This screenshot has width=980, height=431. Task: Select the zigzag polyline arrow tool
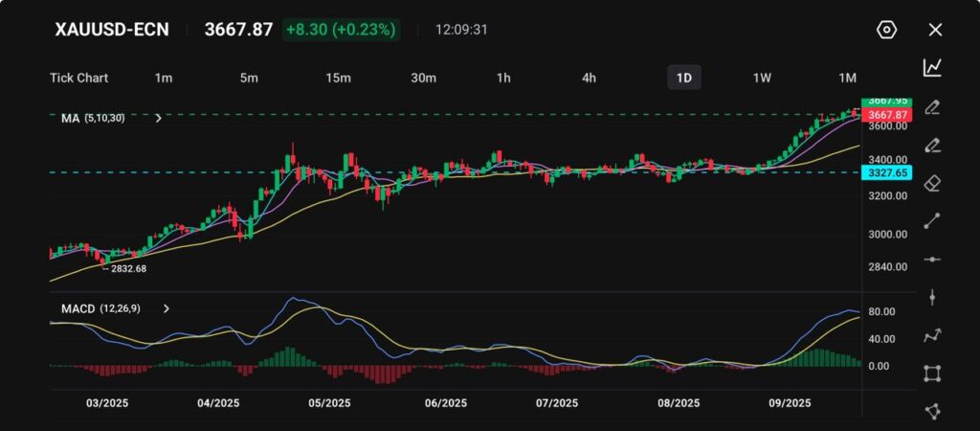point(932,335)
